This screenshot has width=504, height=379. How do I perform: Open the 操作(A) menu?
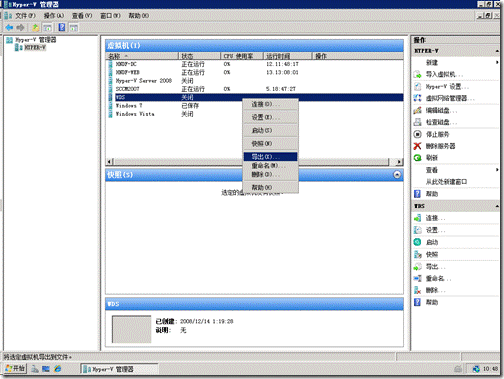coord(54,16)
